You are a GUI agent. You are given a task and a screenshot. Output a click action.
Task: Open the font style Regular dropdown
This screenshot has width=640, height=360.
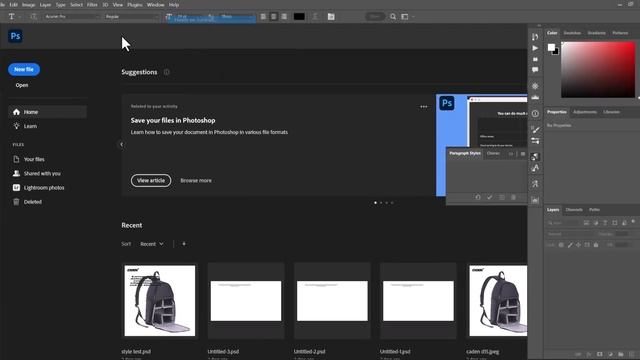(x=131, y=17)
